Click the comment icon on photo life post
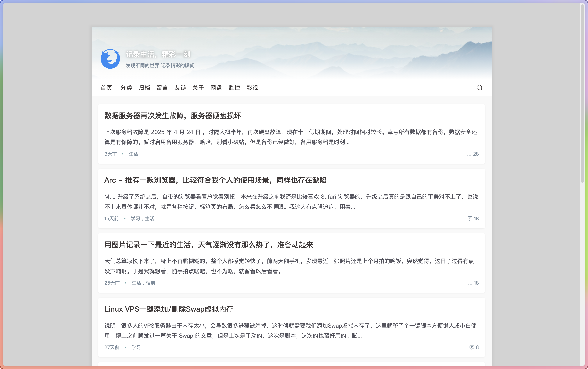Image resolution: width=588 pixels, height=369 pixels. [470, 283]
